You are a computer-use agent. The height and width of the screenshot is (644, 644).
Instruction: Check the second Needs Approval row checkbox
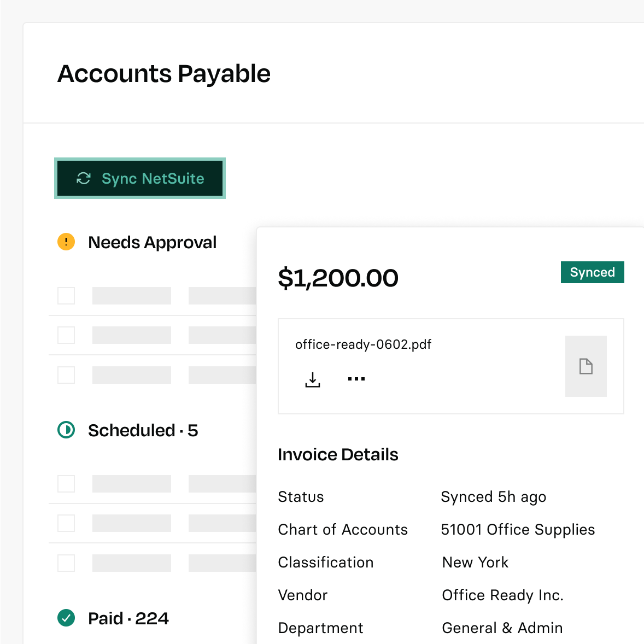[x=66, y=335]
